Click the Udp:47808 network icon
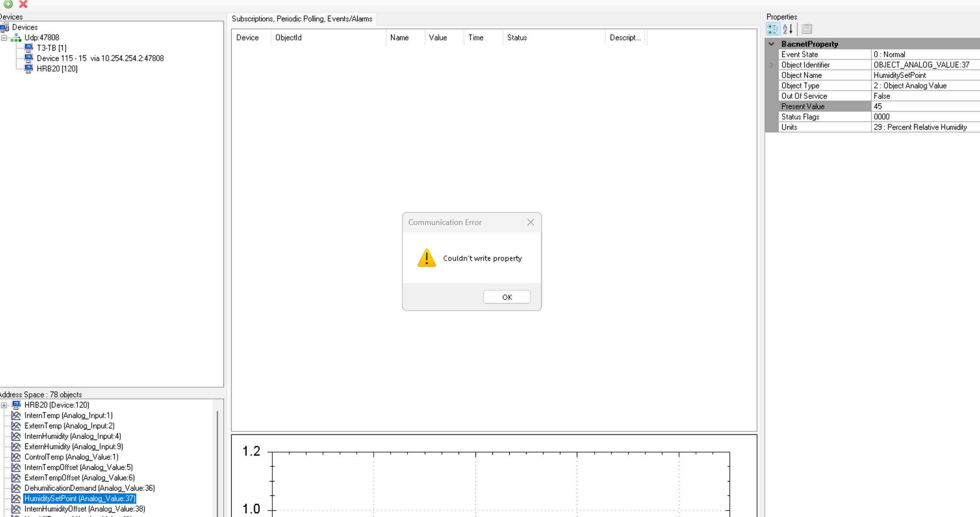The width and height of the screenshot is (980, 517). (16, 38)
